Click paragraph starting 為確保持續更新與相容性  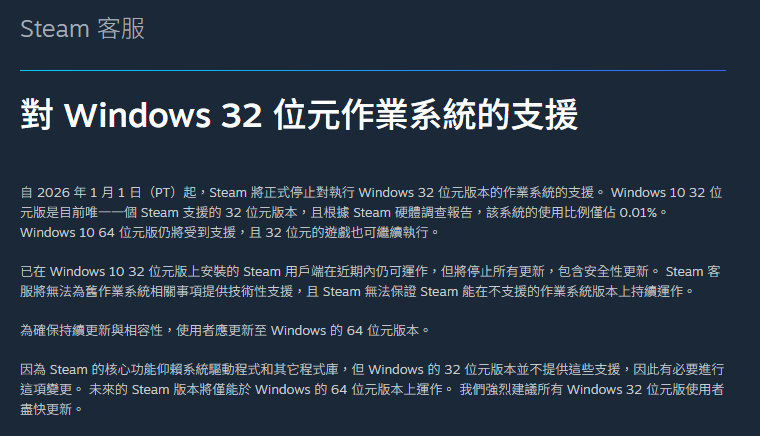225,331
